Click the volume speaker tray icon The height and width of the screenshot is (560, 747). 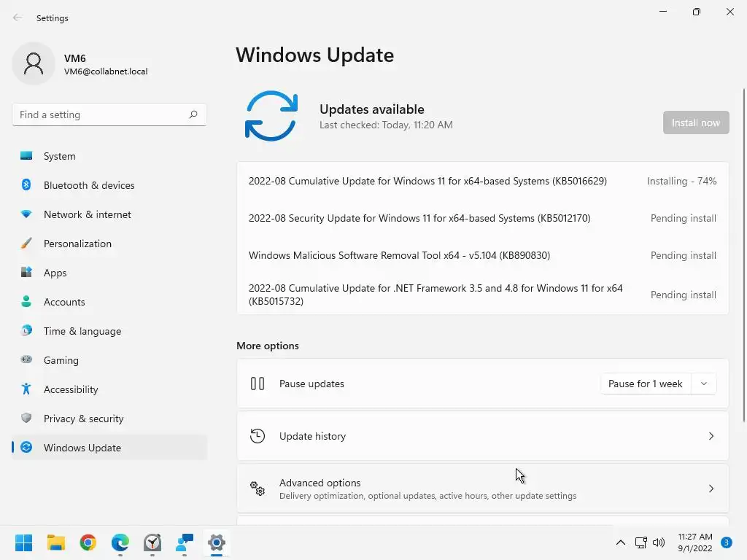(x=659, y=542)
